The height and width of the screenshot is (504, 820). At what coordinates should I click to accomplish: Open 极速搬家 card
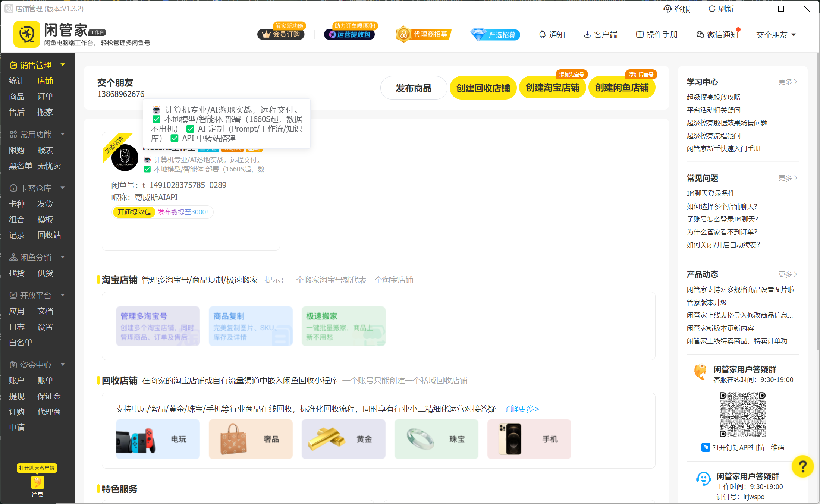tap(343, 326)
